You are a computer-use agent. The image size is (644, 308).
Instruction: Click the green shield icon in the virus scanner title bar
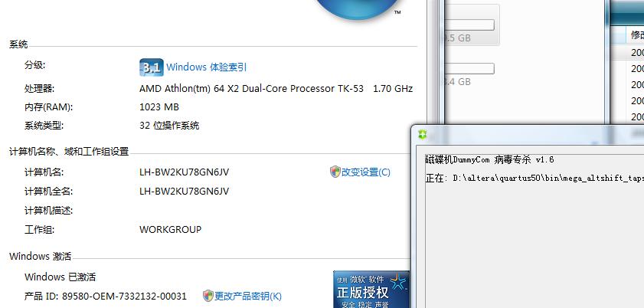(x=422, y=135)
